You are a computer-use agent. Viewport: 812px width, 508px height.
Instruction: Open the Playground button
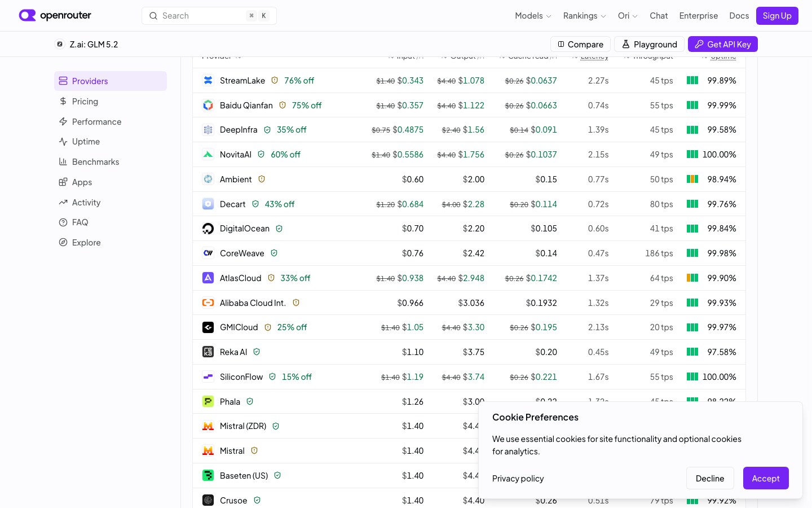pos(649,44)
